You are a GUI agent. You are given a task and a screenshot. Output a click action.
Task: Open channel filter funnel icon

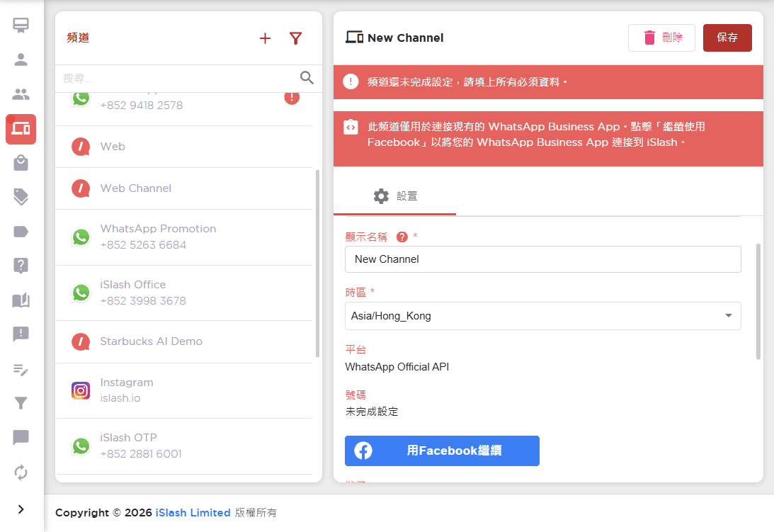click(x=296, y=38)
